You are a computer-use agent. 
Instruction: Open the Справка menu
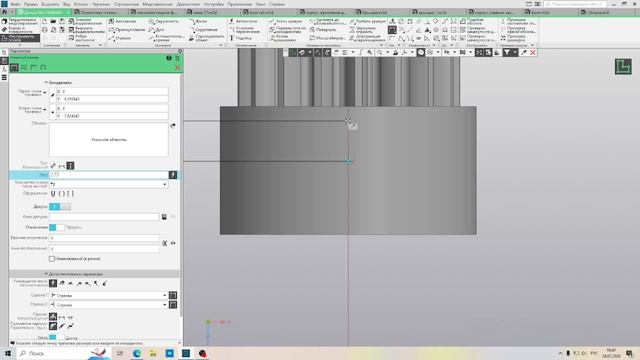(x=277, y=4)
